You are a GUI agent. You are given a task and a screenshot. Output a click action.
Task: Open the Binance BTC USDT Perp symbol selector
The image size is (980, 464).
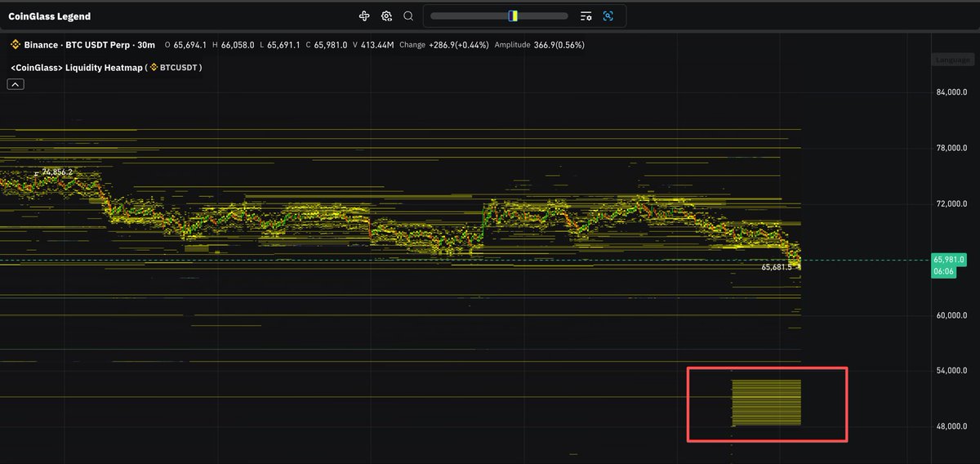click(x=89, y=45)
